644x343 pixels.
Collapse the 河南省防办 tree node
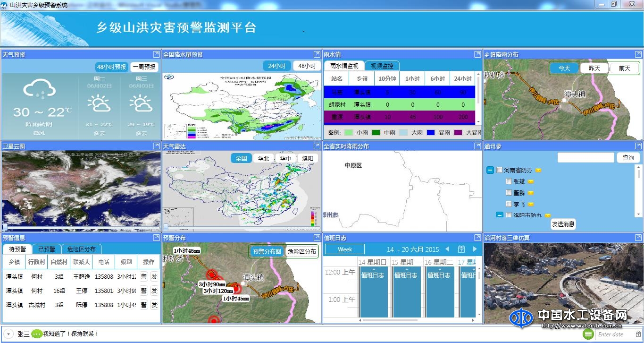pos(490,170)
